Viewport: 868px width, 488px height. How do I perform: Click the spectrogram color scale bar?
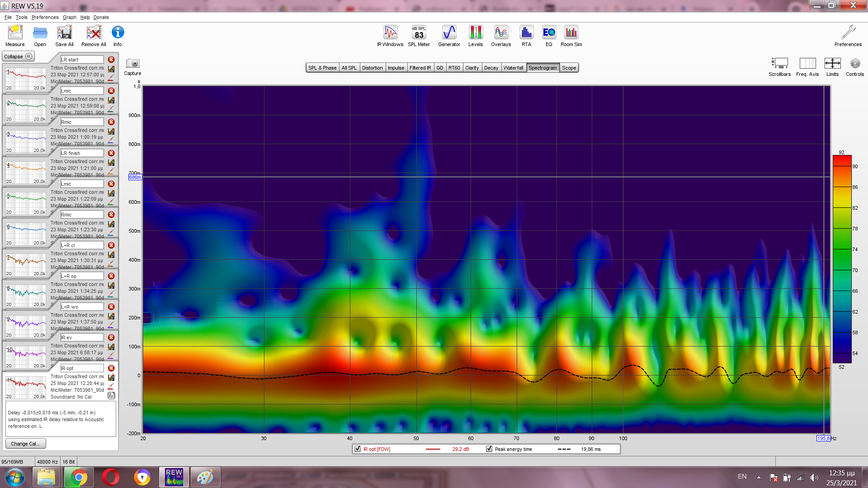click(x=842, y=259)
